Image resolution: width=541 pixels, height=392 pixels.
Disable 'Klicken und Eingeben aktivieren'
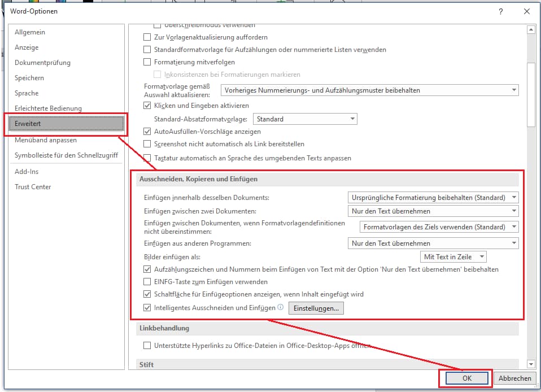pos(148,106)
